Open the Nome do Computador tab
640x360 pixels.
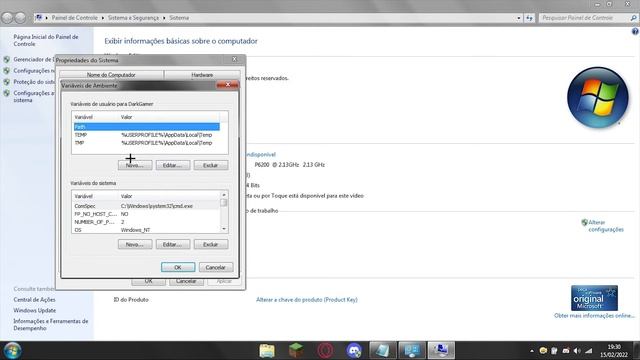click(111, 75)
